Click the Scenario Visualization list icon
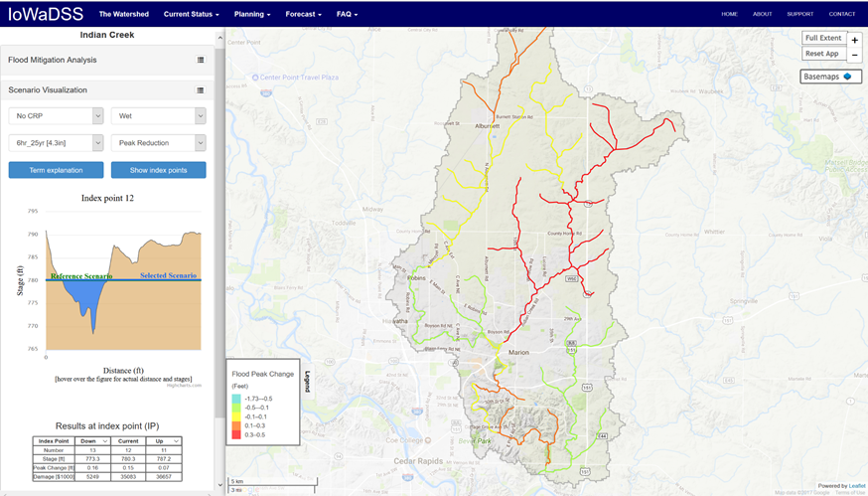 coord(201,90)
